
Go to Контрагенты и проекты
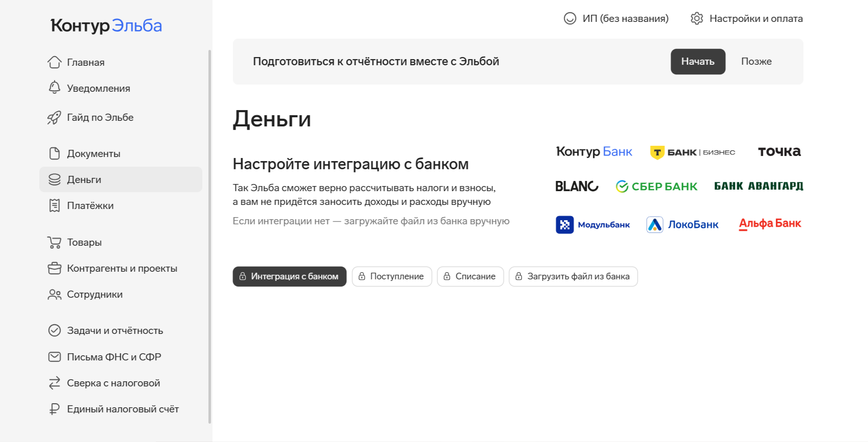[x=122, y=269]
